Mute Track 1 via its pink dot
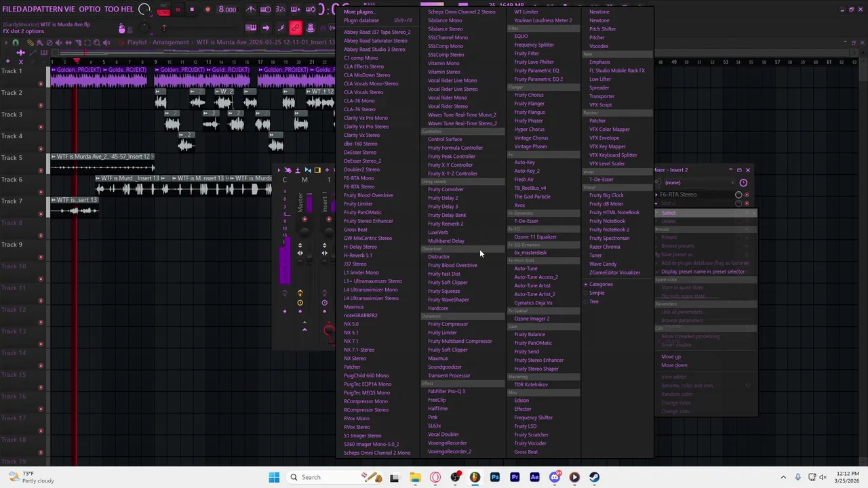This screenshot has height=488, width=868. tap(41, 84)
